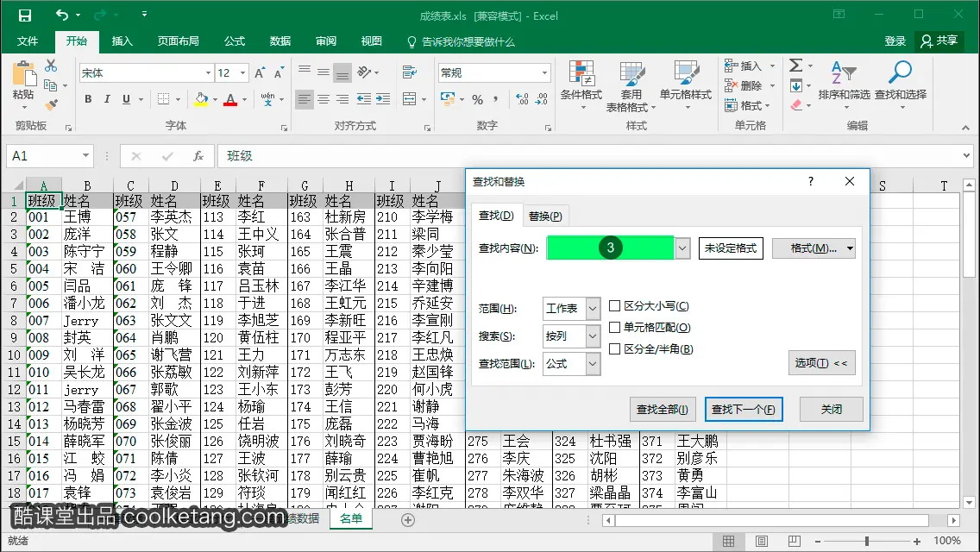The image size is (980, 552).
Task: Align text to the left
Action: coord(305,99)
